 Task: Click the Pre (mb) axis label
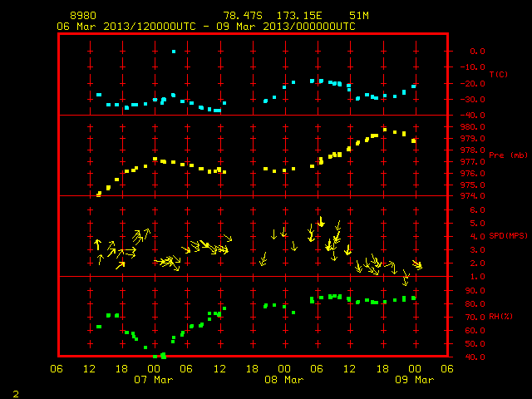(508, 155)
